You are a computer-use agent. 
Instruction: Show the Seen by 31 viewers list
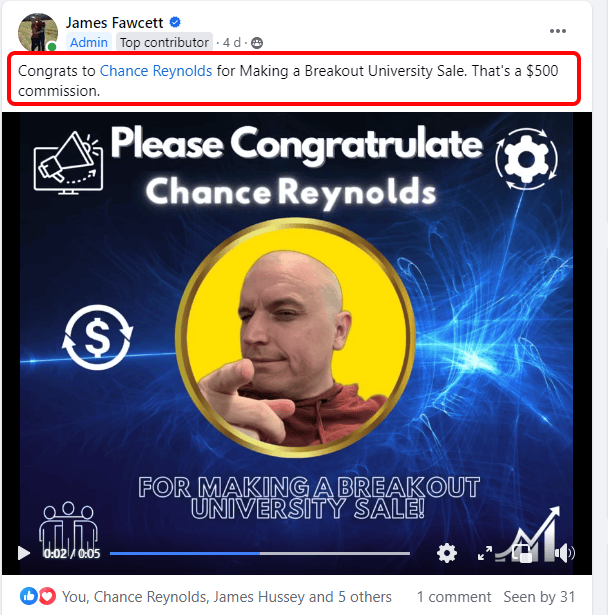[539, 597]
